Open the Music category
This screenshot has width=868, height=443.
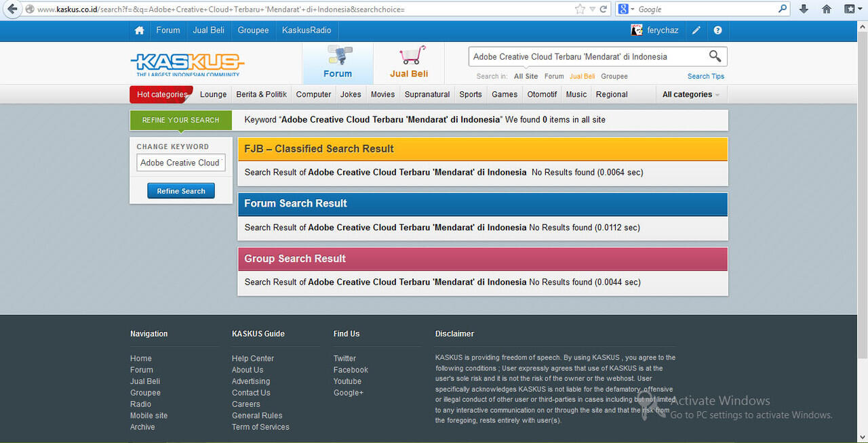(x=576, y=95)
